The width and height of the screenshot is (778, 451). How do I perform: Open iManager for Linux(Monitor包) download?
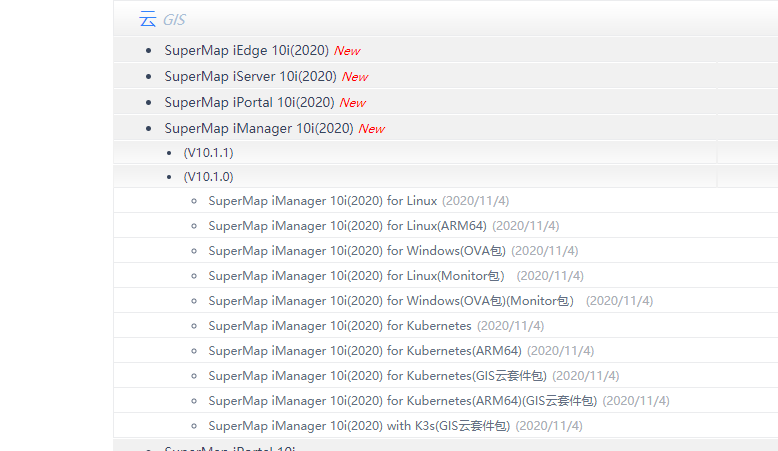[x=356, y=276]
